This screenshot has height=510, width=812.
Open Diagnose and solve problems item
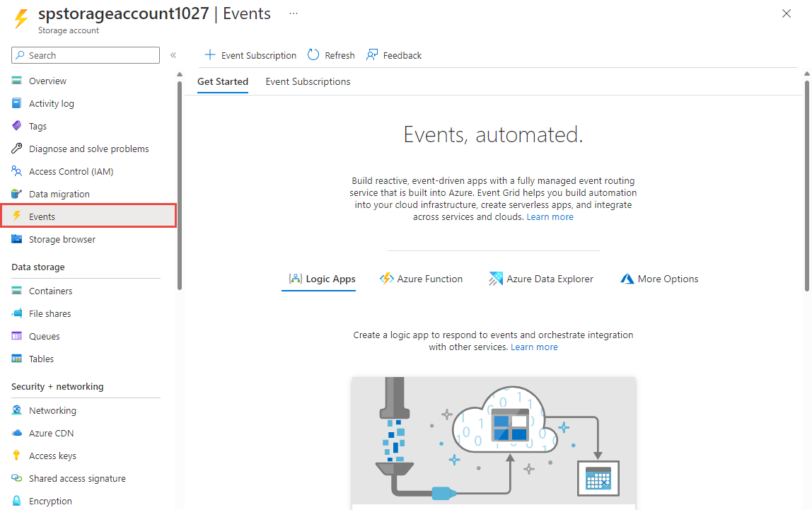tap(88, 149)
